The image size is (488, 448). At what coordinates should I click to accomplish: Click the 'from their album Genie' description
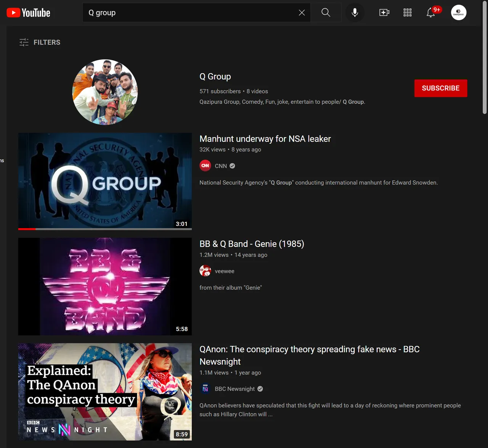coord(231,288)
